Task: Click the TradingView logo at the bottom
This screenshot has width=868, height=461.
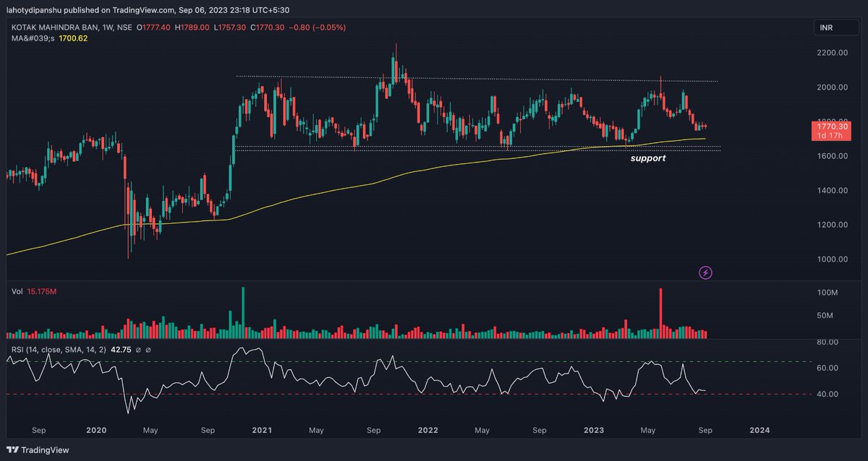Action: tap(38, 450)
